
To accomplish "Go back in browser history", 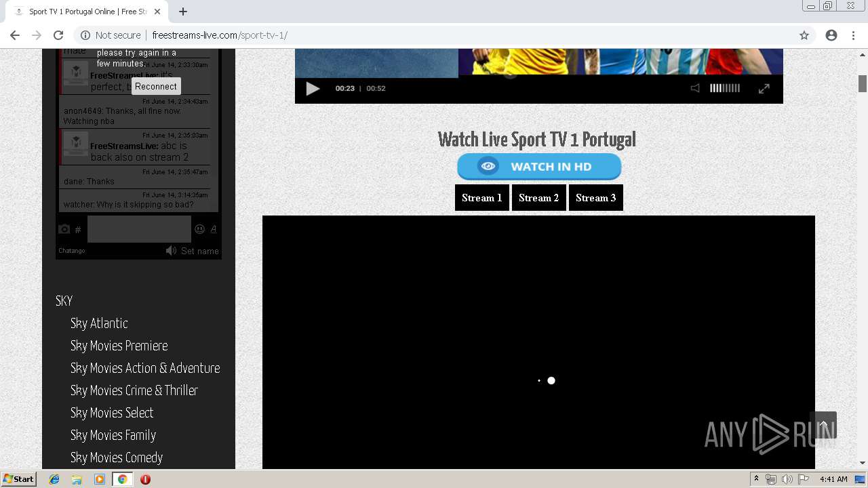I will click(x=15, y=35).
